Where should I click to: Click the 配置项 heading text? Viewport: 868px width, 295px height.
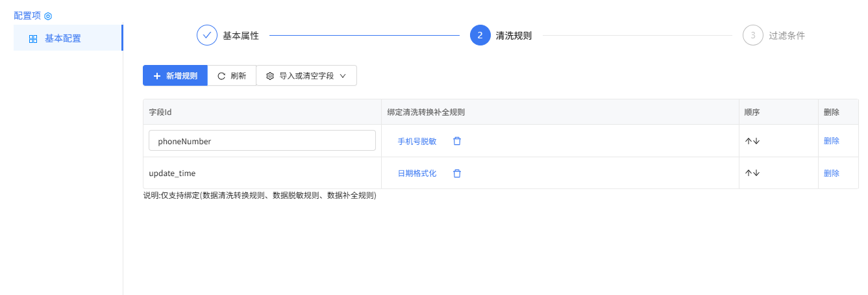[27, 16]
